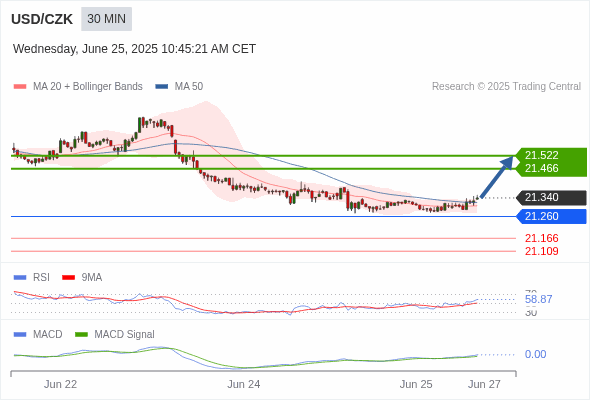This screenshot has height=400, width=590.
Task: Click the RSI blue legend swatch
Action: pyautogui.click(x=20, y=278)
